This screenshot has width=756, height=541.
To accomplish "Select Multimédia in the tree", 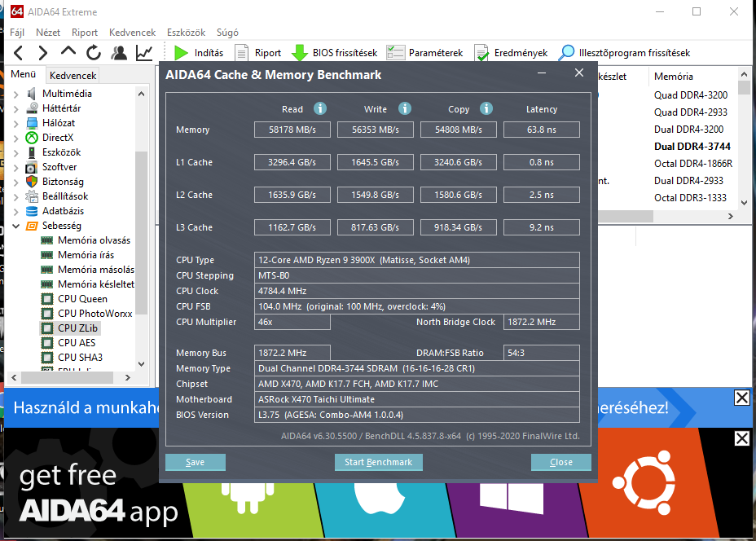I will (x=67, y=94).
